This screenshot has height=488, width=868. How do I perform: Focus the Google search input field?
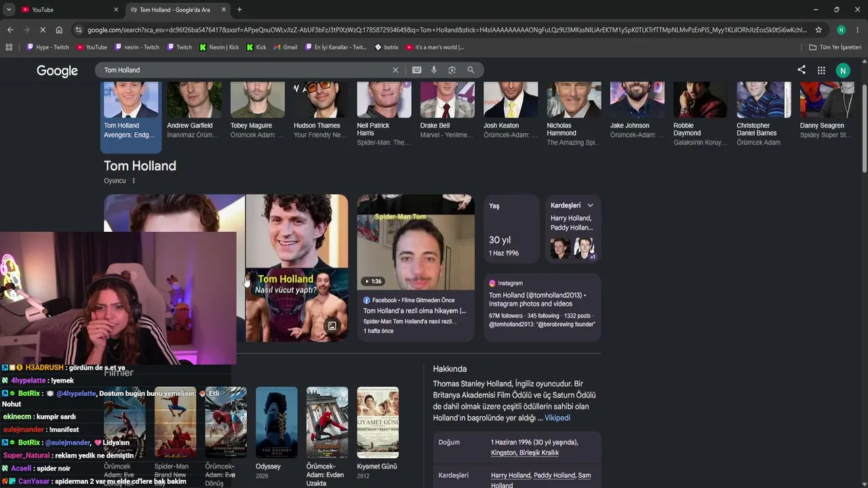click(x=244, y=70)
